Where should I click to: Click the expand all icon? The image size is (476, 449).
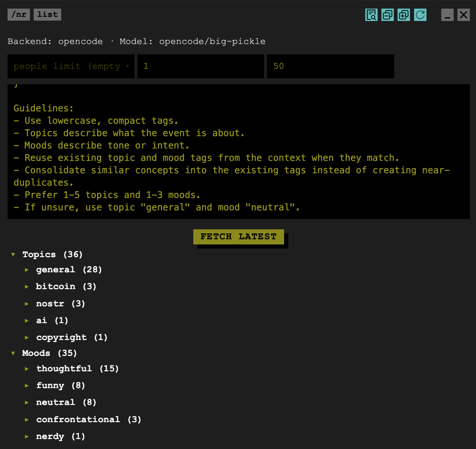click(x=404, y=15)
